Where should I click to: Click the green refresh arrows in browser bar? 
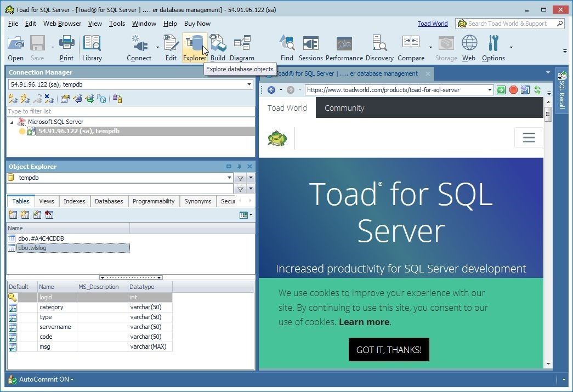[537, 90]
